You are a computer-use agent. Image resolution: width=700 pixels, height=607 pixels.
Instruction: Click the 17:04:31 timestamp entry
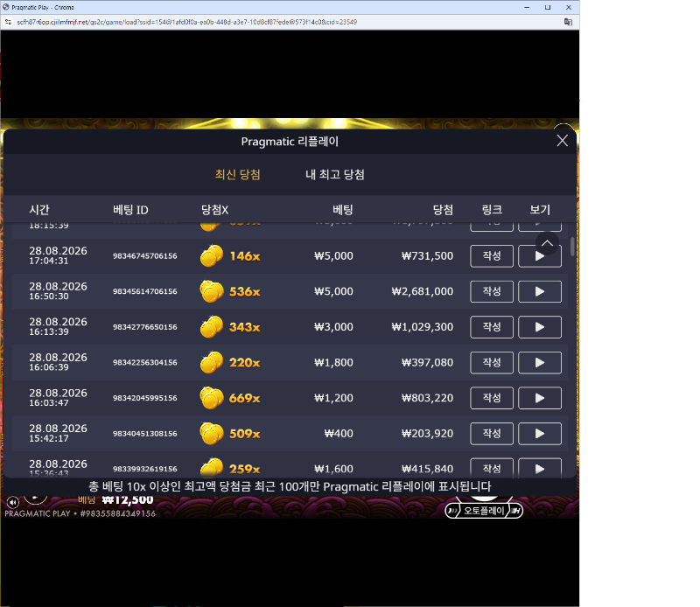click(x=49, y=262)
